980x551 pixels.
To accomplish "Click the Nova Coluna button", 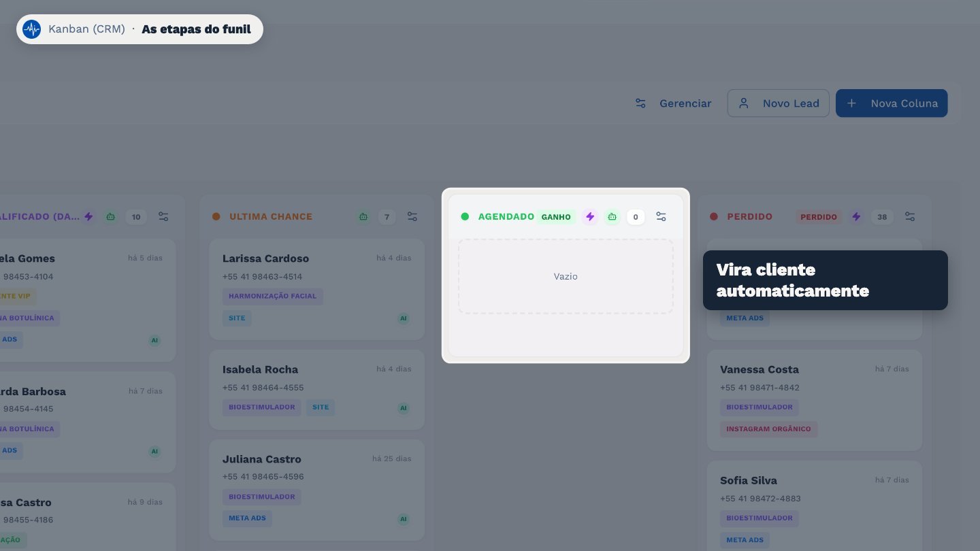I will click(x=892, y=103).
